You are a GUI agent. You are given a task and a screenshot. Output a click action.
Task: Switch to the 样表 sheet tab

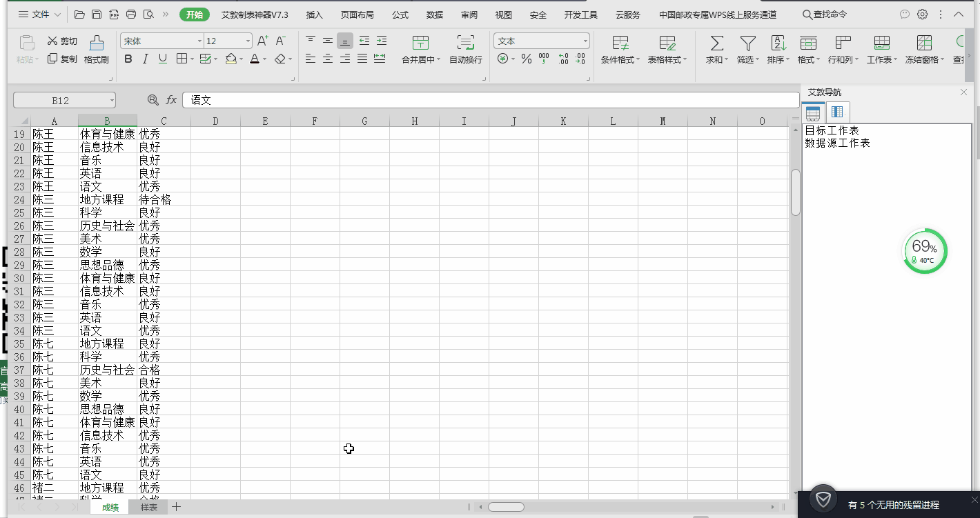click(149, 507)
